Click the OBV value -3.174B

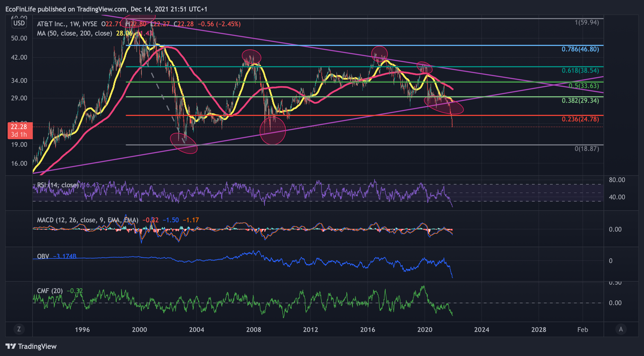coord(65,256)
